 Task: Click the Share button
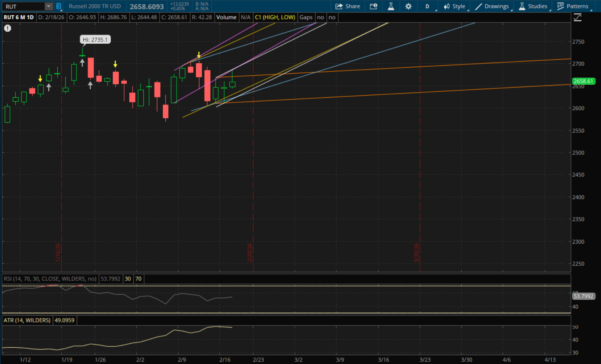point(348,6)
